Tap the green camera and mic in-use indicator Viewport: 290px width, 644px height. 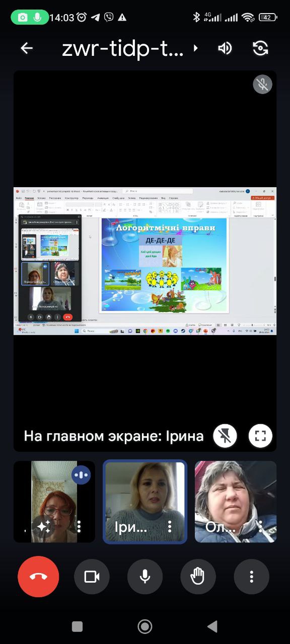tap(30, 17)
